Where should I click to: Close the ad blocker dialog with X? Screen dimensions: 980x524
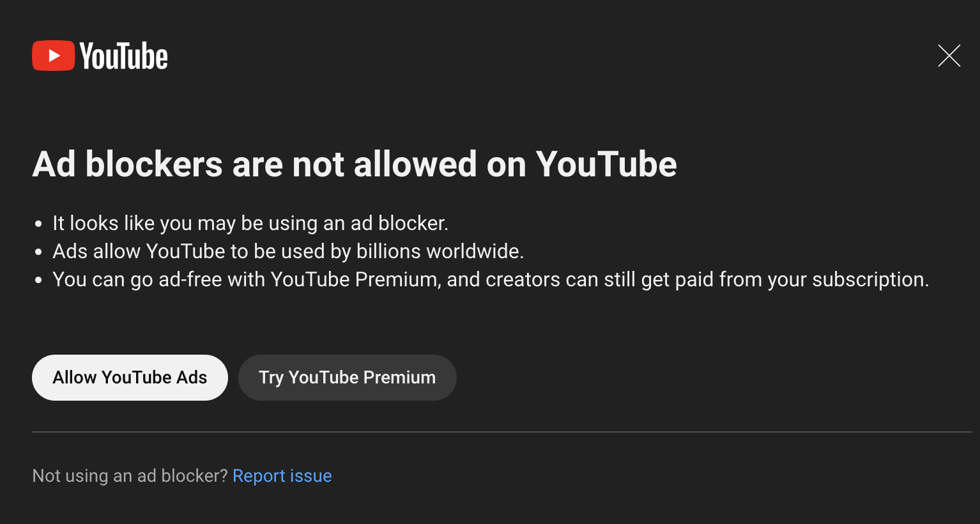click(949, 56)
